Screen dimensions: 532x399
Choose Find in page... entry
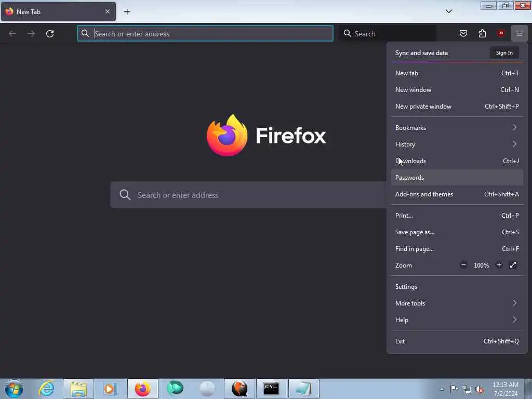[457, 249]
